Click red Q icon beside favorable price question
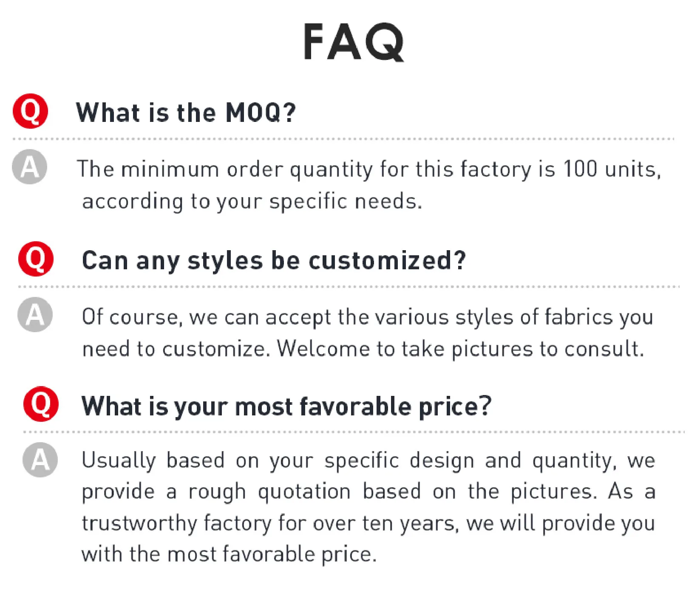 click(x=41, y=404)
